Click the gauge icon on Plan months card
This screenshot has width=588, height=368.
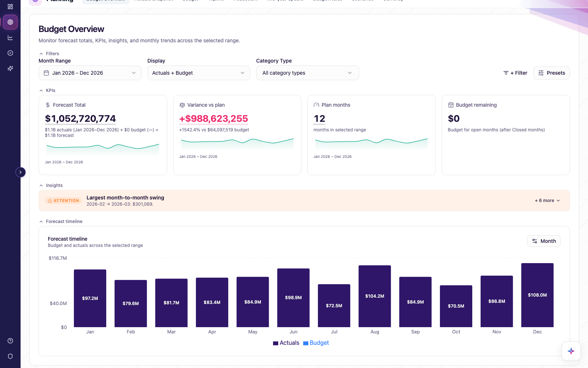[x=316, y=105]
